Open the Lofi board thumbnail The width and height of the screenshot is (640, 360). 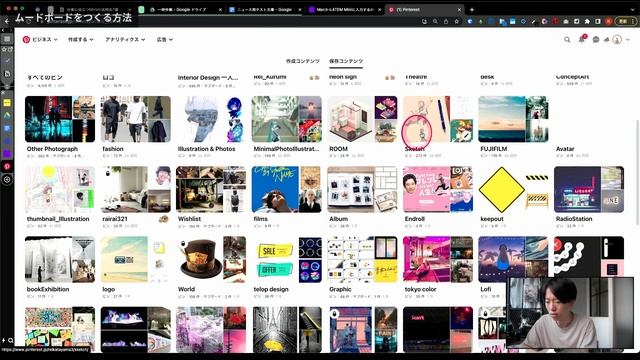point(513,260)
